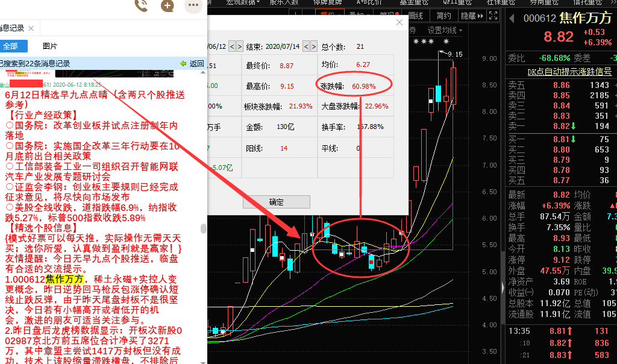
Task: Select the 卖一 8.82 order row
Action: tap(562, 126)
